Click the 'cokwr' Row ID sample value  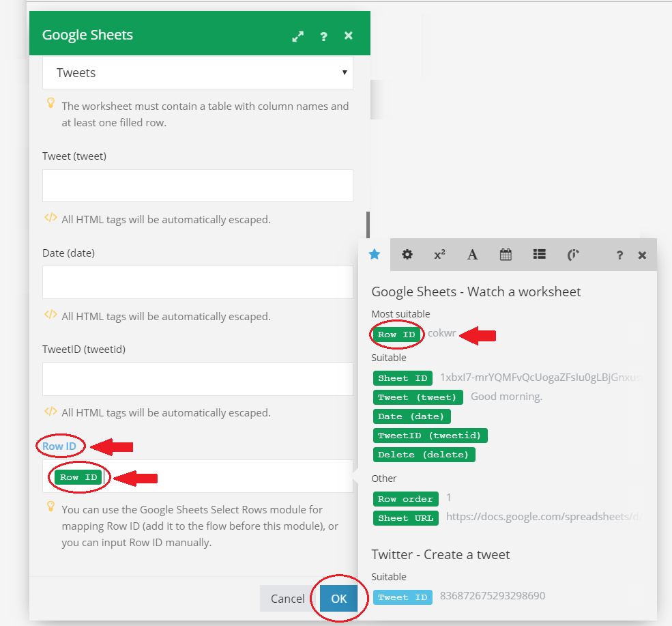(442, 333)
